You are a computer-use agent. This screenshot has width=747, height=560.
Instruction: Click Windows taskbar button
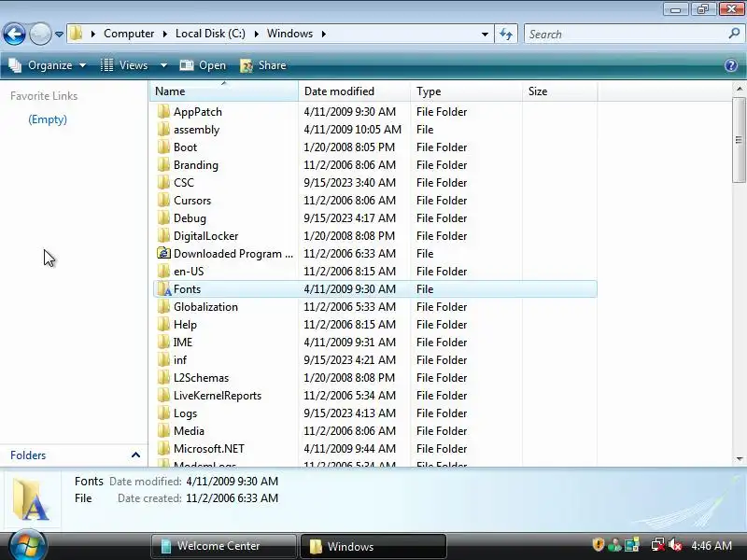tap(373, 546)
